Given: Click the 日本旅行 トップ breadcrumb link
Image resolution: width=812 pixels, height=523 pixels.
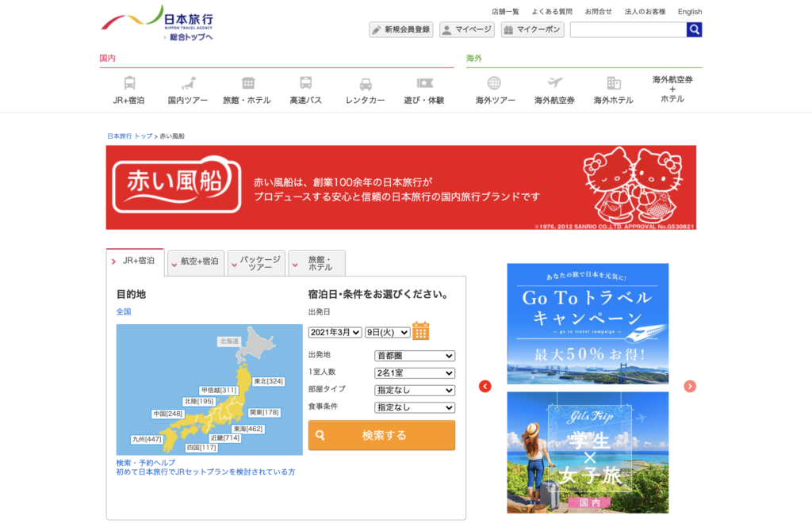Looking at the screenshot, I should tap(129, 136).
